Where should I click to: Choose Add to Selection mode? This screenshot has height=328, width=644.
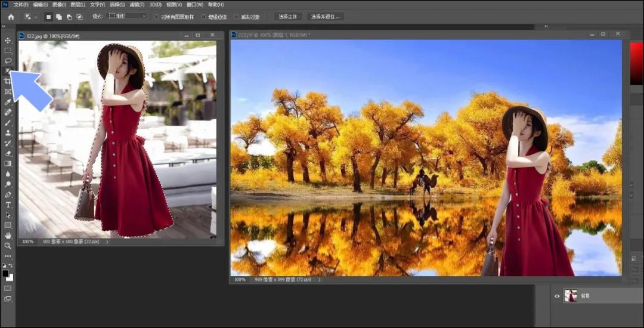point(58,17)
